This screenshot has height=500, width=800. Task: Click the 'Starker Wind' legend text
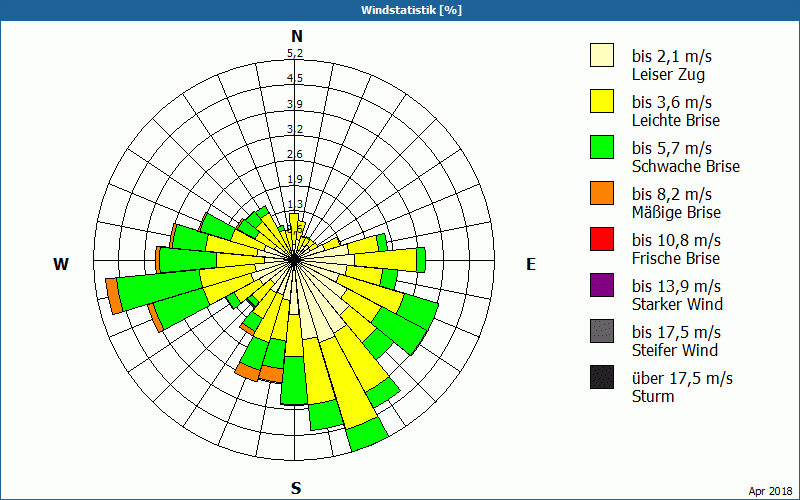click(x=678, y=304)
